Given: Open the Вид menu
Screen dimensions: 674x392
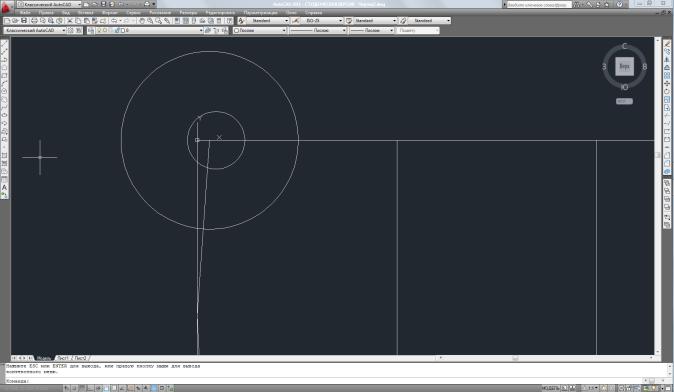Looking at the screenshot, I should pyautogui.click(x=66, y=13).
